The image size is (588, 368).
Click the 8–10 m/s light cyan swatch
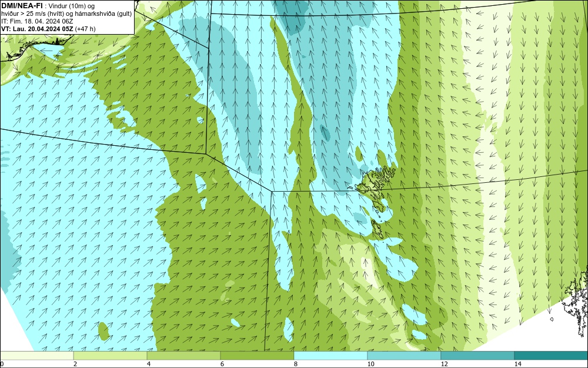330,356
